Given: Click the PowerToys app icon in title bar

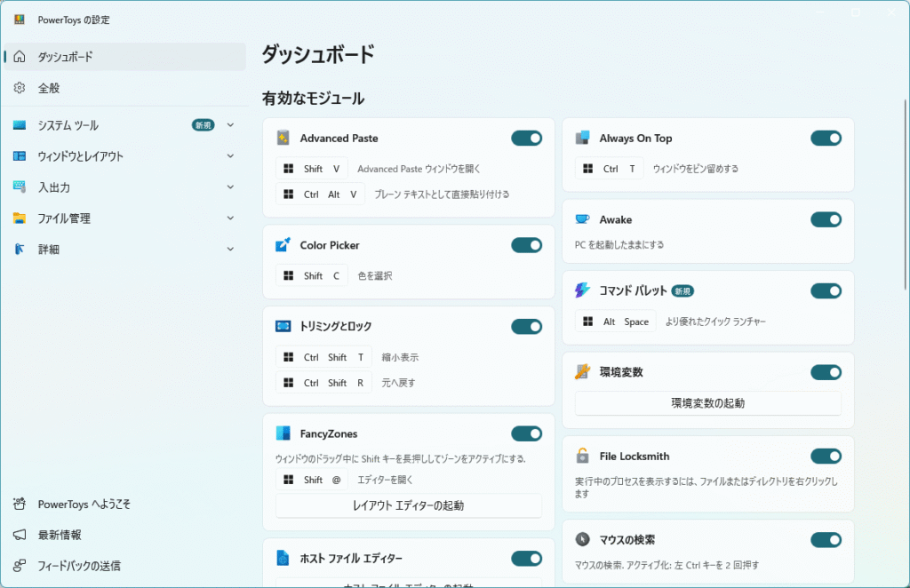Looking at the screenshot, I should pyautogui.click(x=20, y=20).
